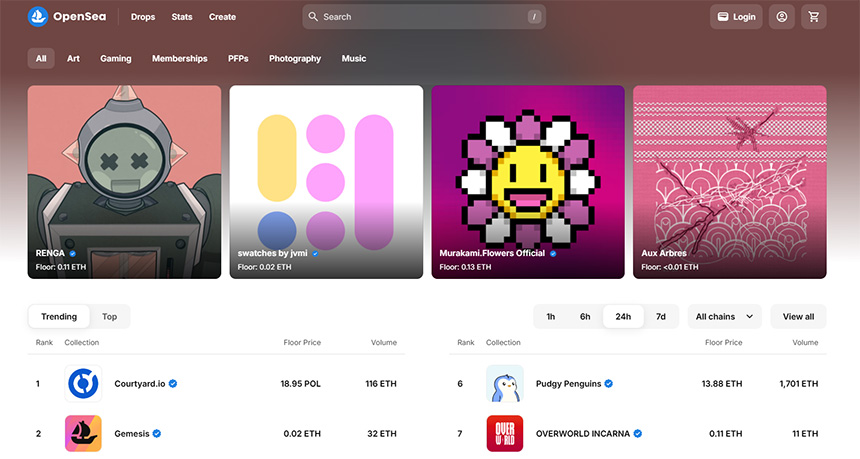Click the Login button
Screen dimensions: 860x459
coord(736,17)
